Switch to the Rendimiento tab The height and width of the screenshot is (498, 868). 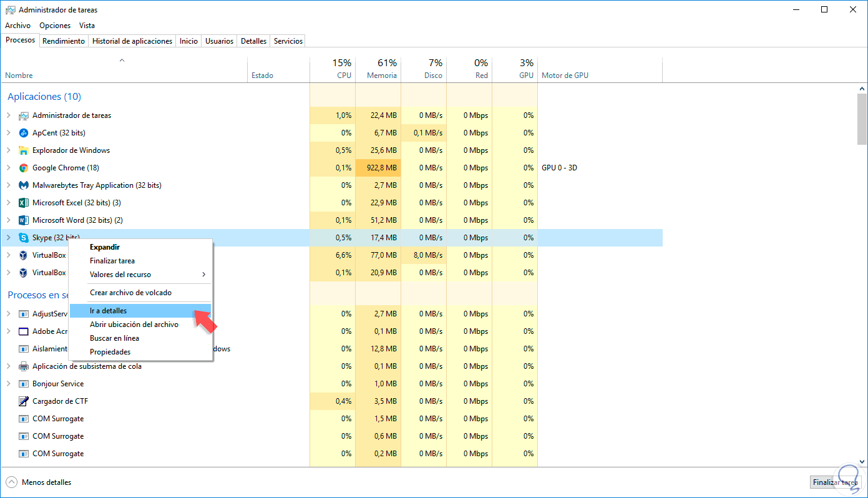coord(63,41)
